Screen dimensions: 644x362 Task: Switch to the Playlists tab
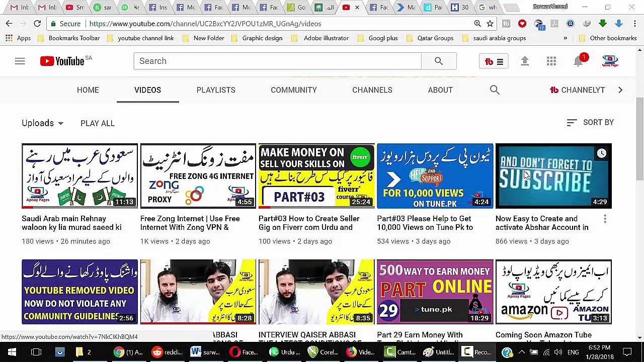(x=216, y=90)
